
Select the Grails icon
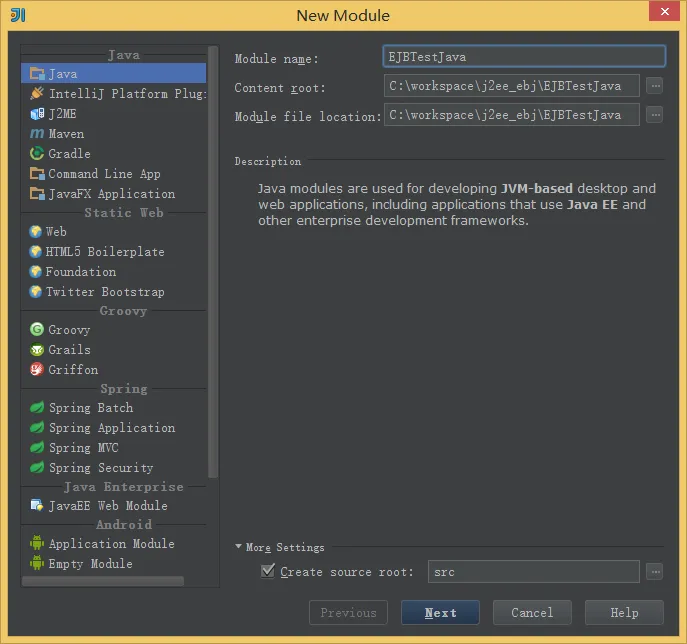pos(37,349)
